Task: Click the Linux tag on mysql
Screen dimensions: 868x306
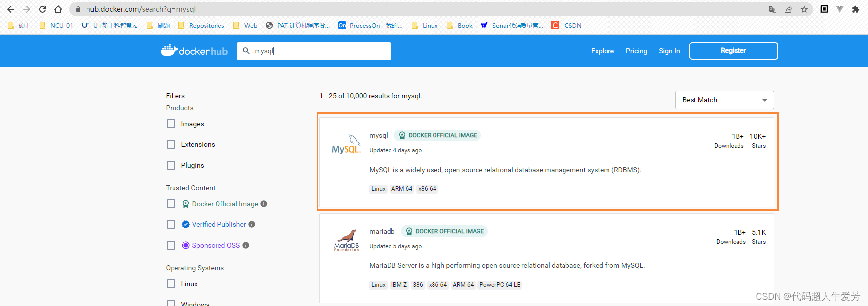Action: click(378, 189)
